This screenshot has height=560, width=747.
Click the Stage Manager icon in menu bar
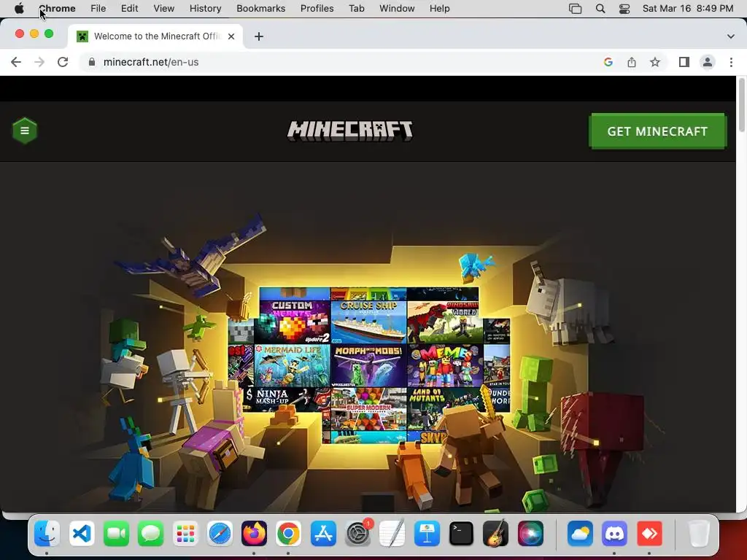576,9
